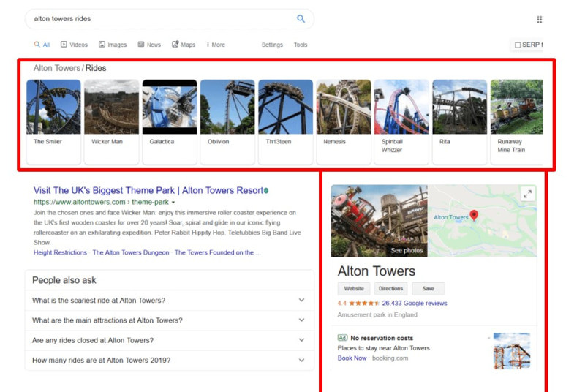Screen dimensions: 585x392
Task: Click the green verified badge after Alton Towers Resort title
Action: click(266, 191)
